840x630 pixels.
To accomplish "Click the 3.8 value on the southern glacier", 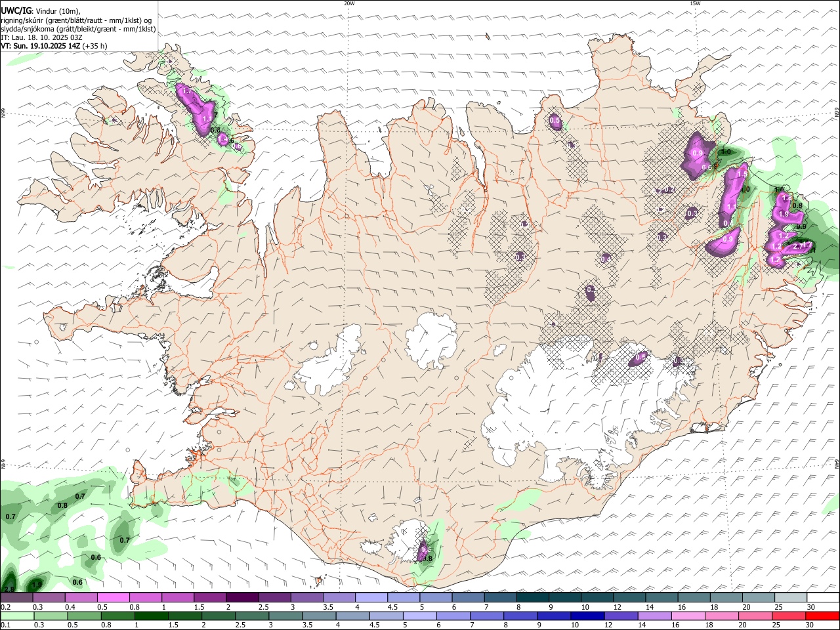I will (427, 558).
